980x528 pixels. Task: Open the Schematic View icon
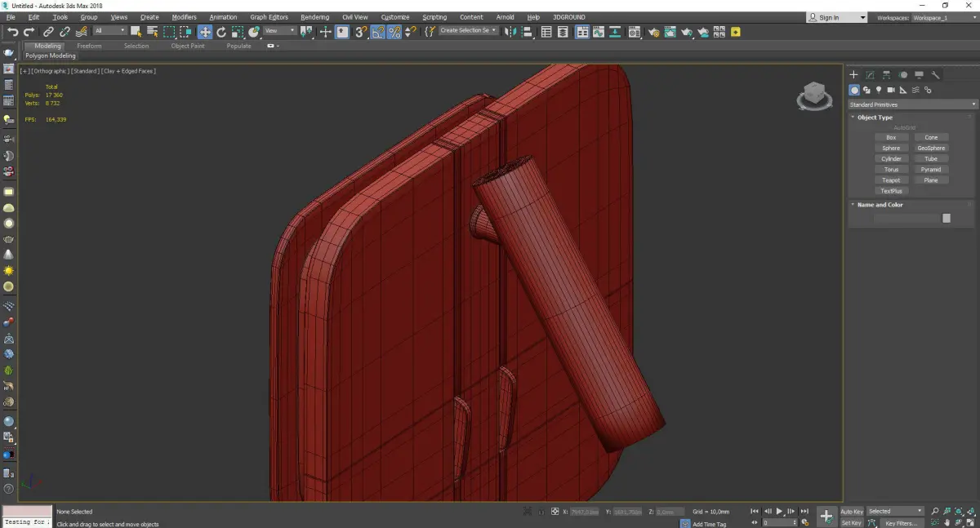coord(615,32)
